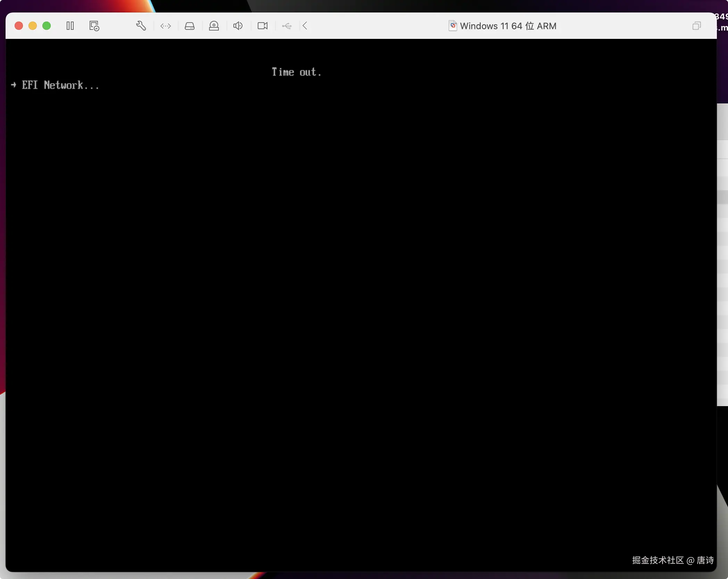Click the Windows 11 64 位 ARM title
Viewport: 728px width, 579px height.
tap(508, 26)
